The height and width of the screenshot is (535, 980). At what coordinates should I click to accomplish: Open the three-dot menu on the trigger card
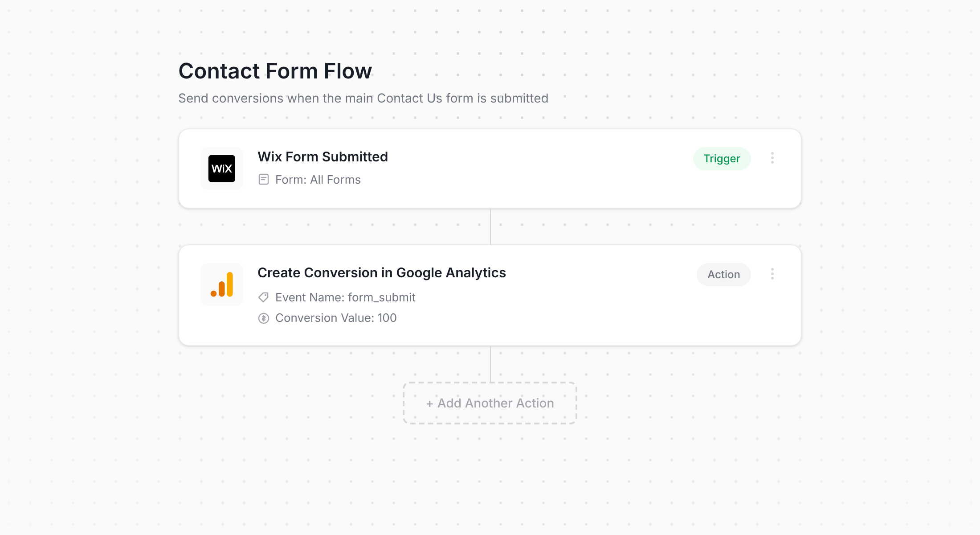[x=772, y=158]
